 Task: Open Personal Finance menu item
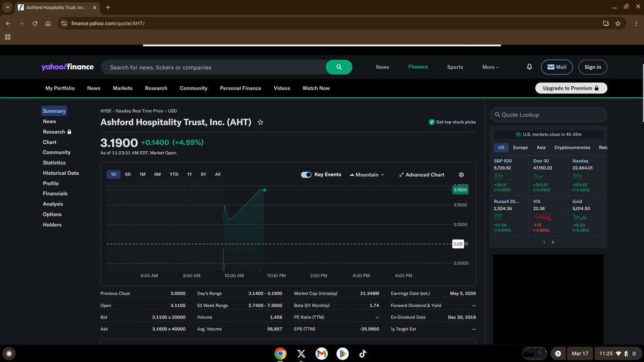tap(240, 88)
